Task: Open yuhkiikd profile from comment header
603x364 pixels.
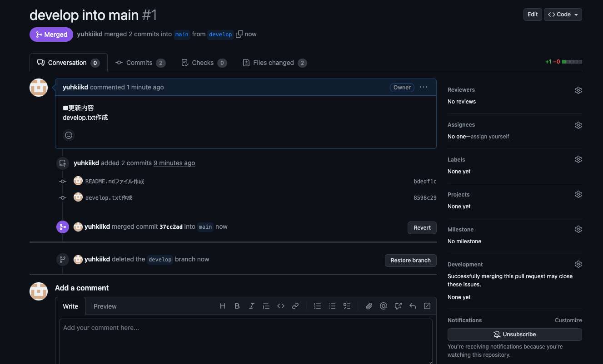Action: point(75,87)
